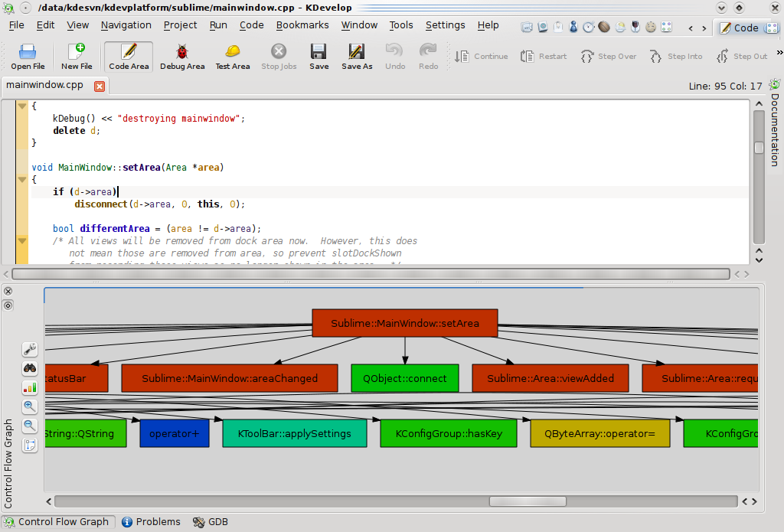Zoom out of the control flow graph
The width and height of the screenshot is (784, 532).
[x=29, y=426]
